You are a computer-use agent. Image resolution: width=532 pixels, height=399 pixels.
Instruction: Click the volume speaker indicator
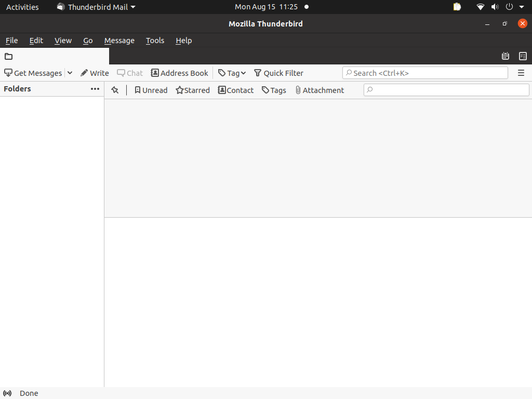pos(495,7)
